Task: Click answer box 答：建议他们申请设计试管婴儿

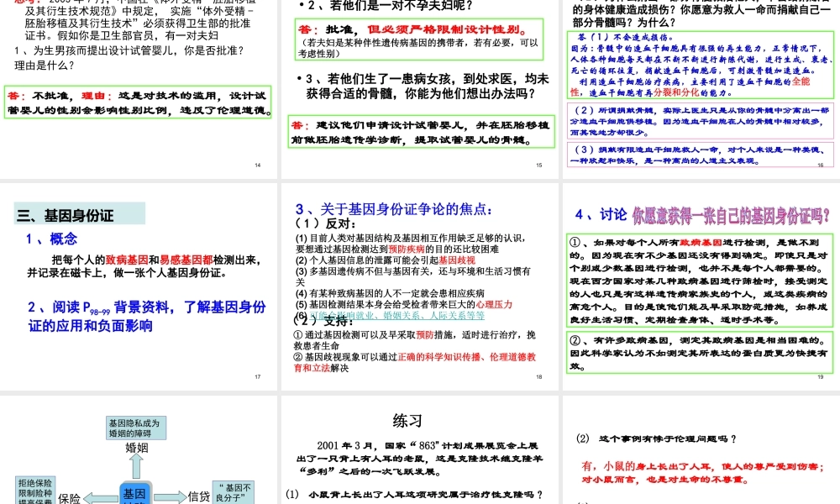Action: 421,132
